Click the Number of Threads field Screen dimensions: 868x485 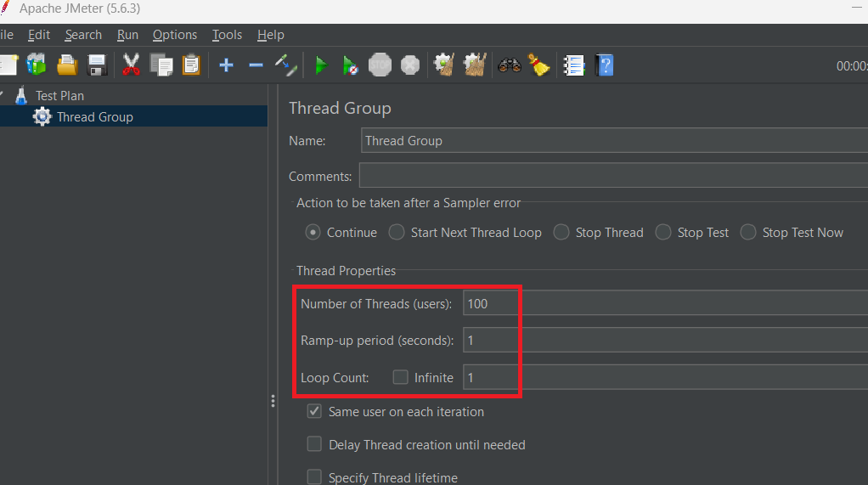[x=665, y=303]
